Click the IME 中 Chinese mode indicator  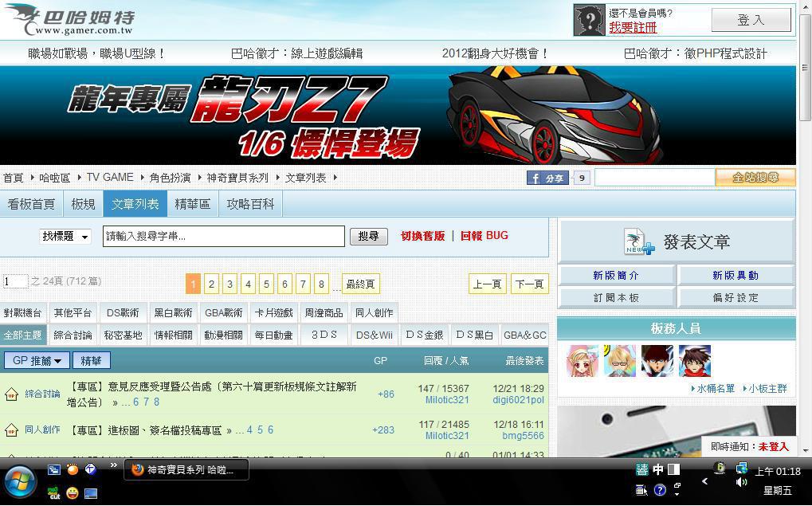pos(657,470)
